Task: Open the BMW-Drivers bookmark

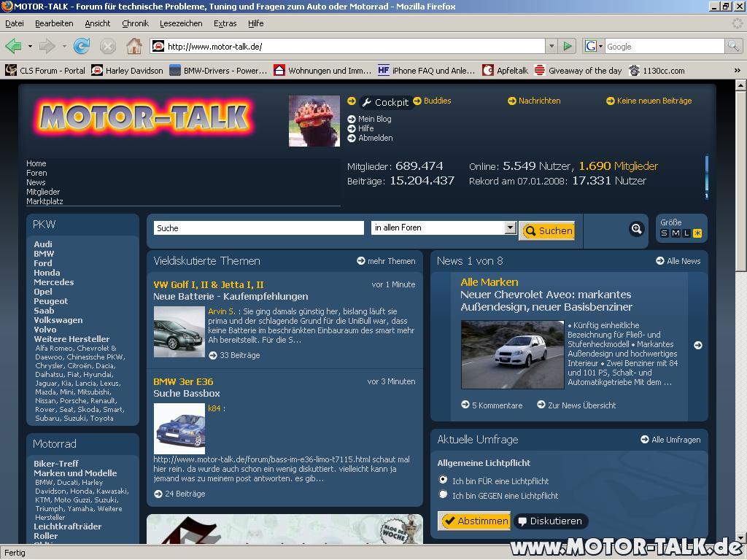Action: click(218, 71)
